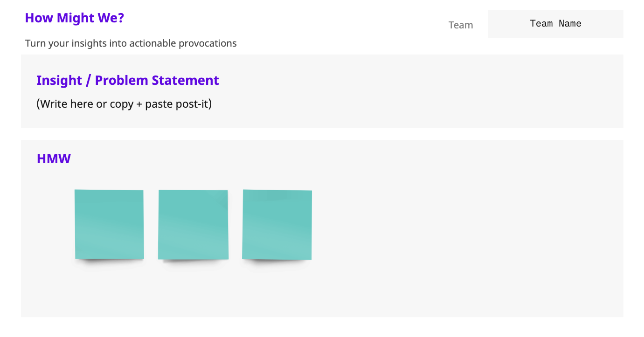Click the "Turn your insights" subtitle text
The height and width of the screenshot is (337, 644).
point(131,43)
